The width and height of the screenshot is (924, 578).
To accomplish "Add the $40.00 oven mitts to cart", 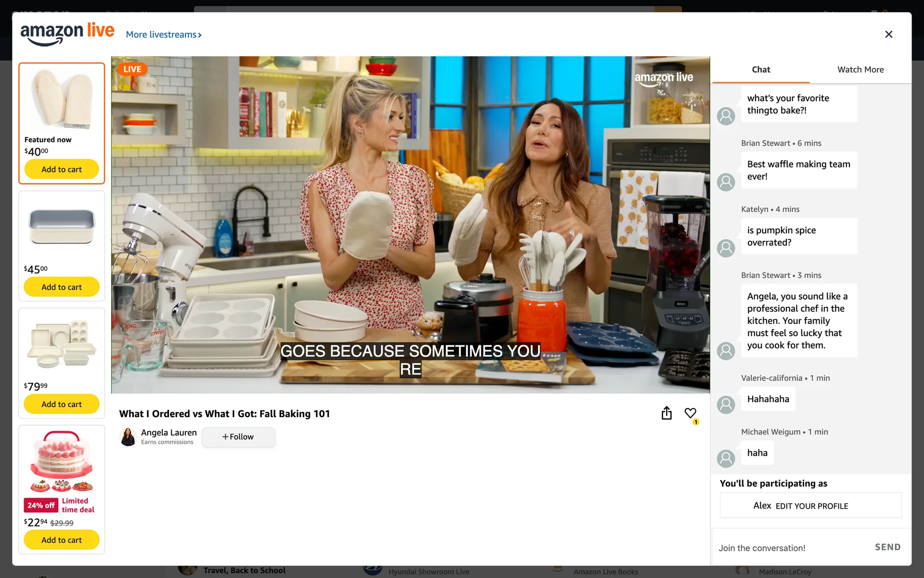I will click(x=62, y=170).
